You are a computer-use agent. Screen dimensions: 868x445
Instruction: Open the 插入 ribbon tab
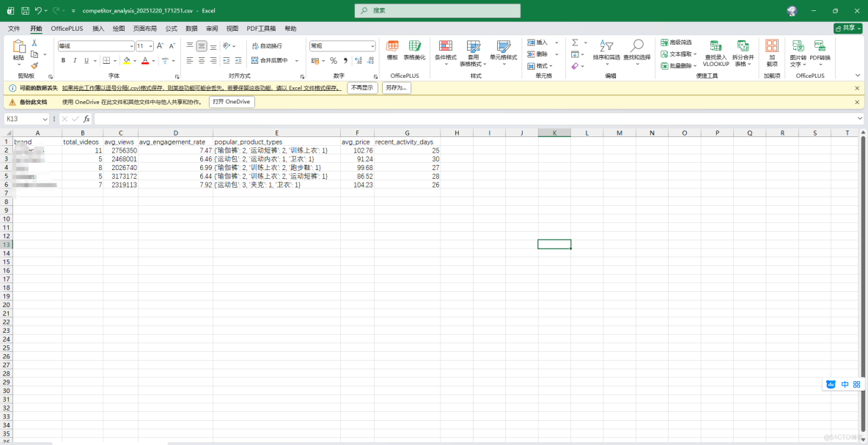coord(98,29)
